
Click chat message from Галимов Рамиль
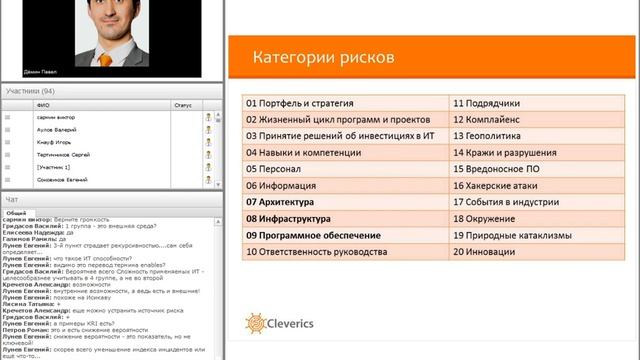coord(34,239)
